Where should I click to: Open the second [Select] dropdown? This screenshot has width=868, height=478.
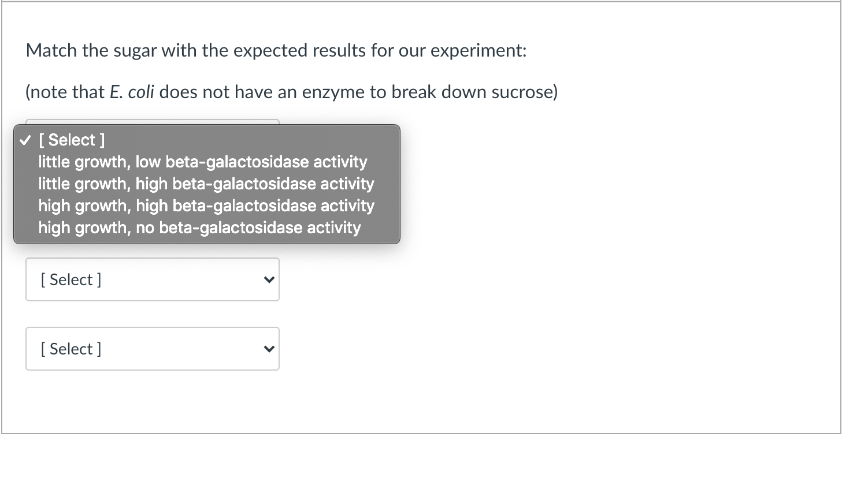[152, 279]
